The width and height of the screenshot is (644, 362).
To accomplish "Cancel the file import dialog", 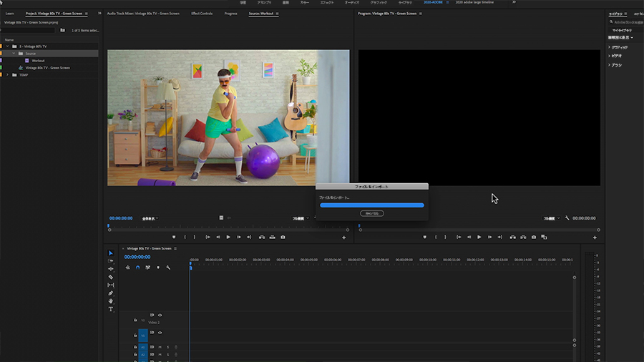I will (x=371, y=213).
